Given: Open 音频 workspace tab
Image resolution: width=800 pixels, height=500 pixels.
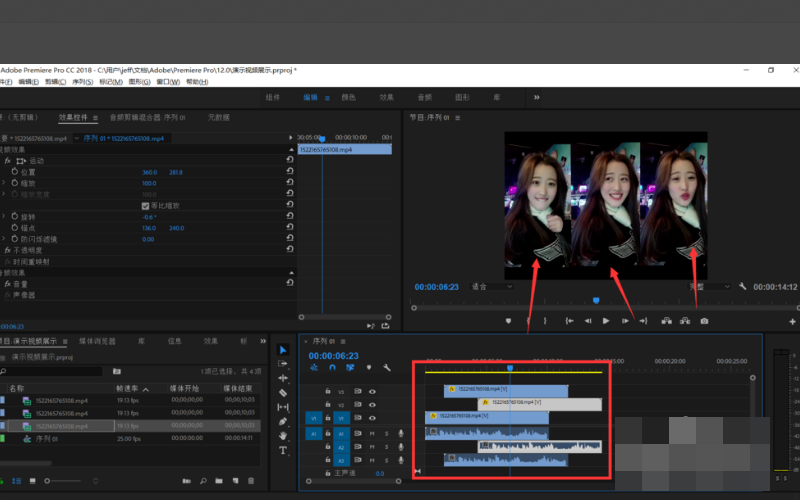Looking at the screenshot, I should [424, 97].
